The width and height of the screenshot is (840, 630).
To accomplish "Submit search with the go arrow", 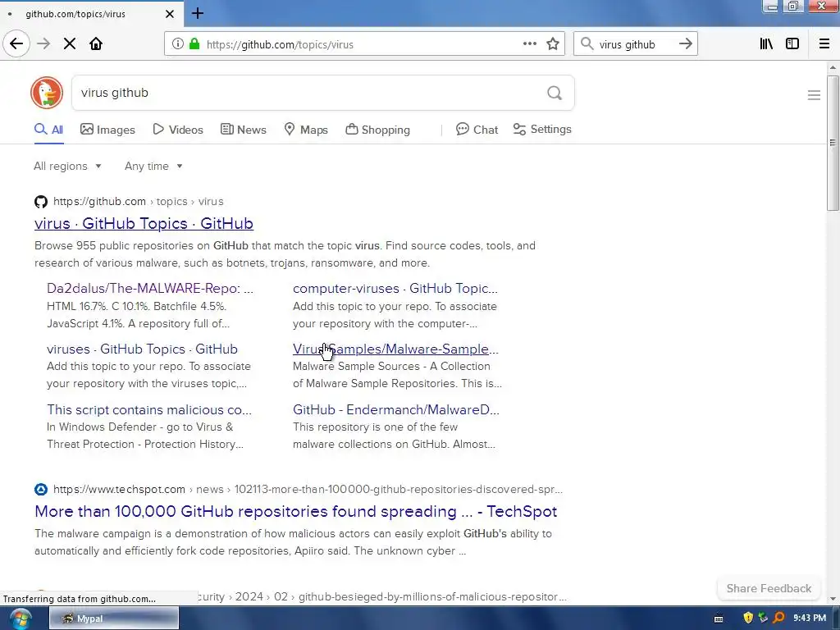I will (x=685, y=44).
